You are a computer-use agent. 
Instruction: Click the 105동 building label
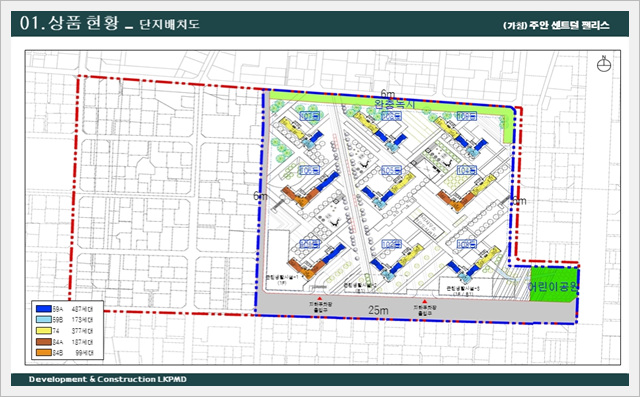coord(391,170)
